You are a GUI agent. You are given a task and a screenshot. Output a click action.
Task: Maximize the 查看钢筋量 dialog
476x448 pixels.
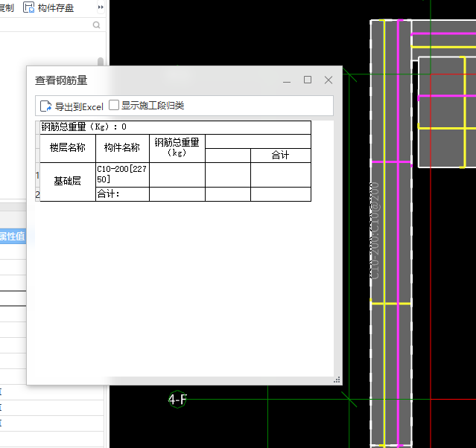308,80
